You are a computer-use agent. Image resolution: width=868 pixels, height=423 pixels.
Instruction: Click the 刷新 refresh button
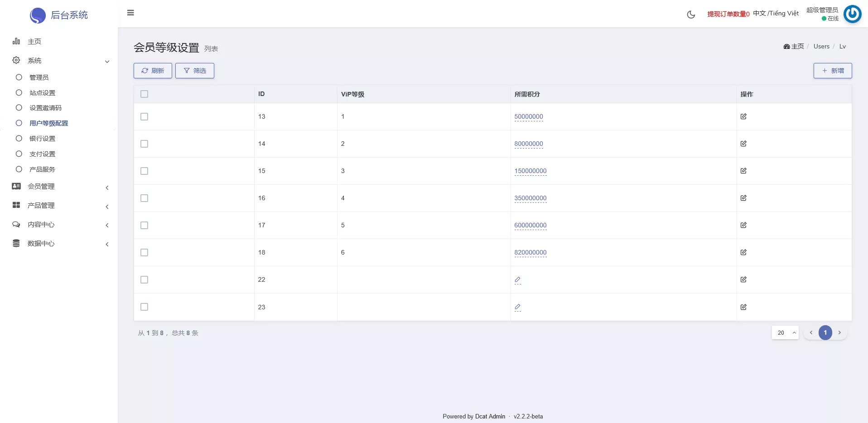tap(153, 71)
